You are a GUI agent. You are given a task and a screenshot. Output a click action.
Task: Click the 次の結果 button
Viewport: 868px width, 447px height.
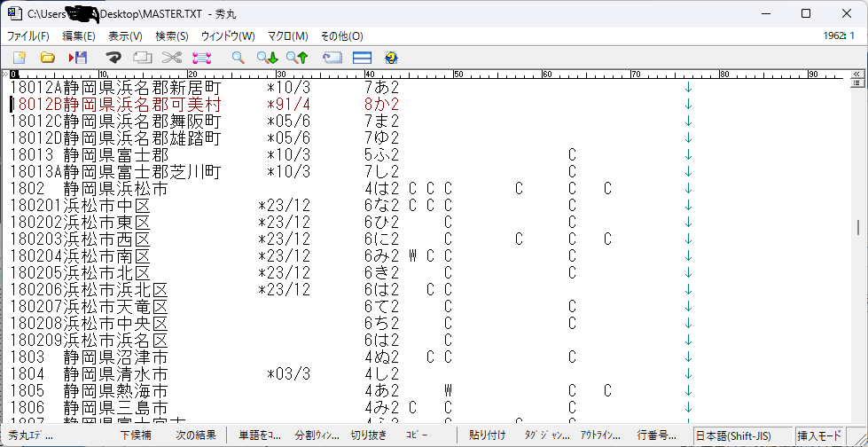[195, 435]
